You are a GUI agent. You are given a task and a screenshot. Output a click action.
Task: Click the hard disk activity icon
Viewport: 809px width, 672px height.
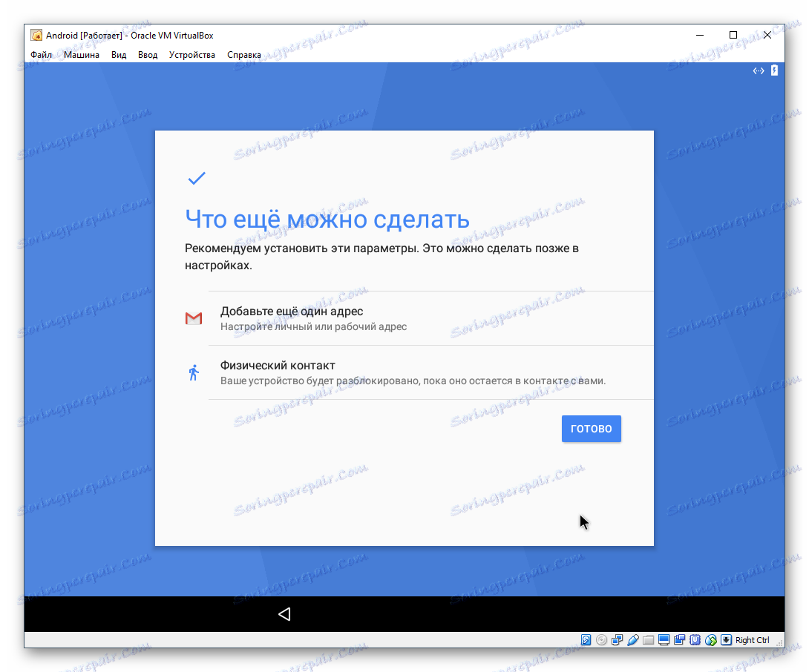586,640
